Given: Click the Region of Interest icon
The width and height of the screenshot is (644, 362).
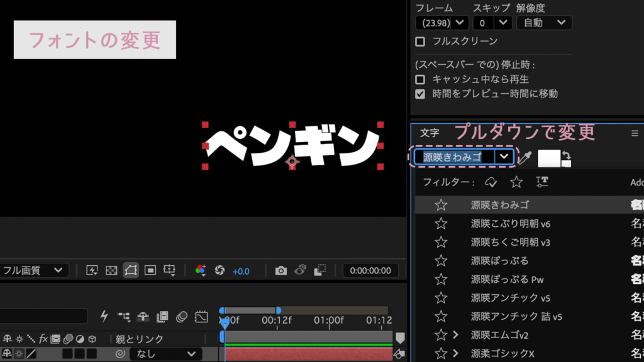Looking at the screenshot, I should 150,270.
